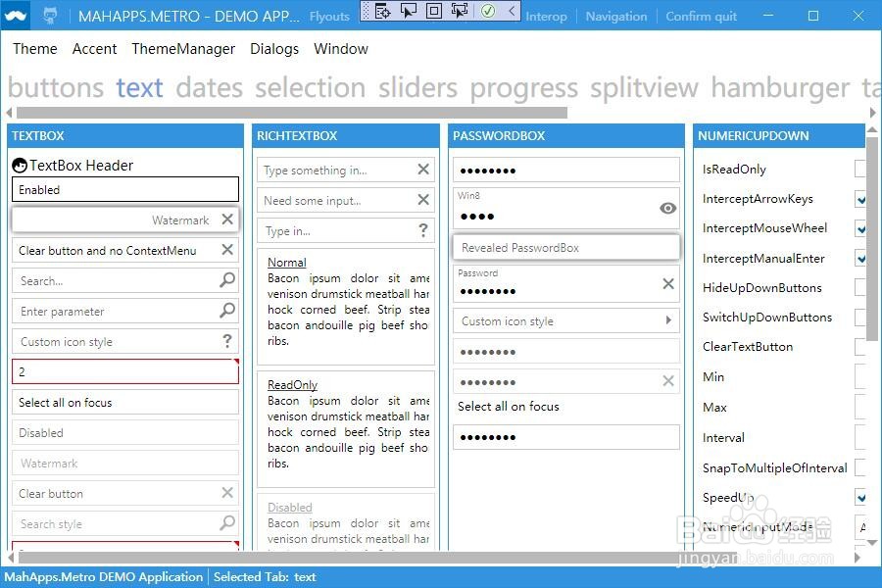Open the Window menu
The image size is (882, 588).
(x=341, y=49)
